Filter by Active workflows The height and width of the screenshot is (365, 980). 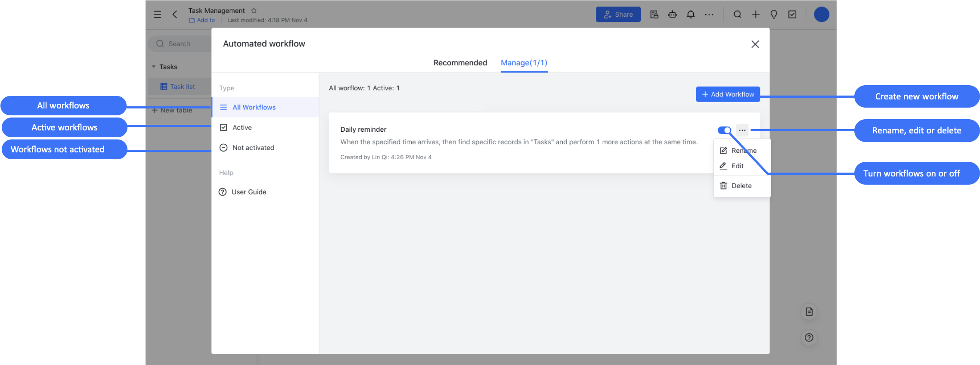[242, 127]
